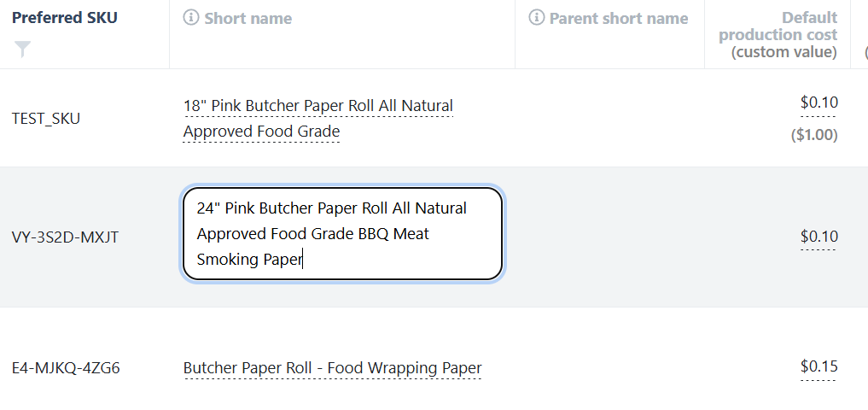Select the VY-3S2D-MXJT SKU cell
This screenshot has height=410, width=868.
point(66,237)
